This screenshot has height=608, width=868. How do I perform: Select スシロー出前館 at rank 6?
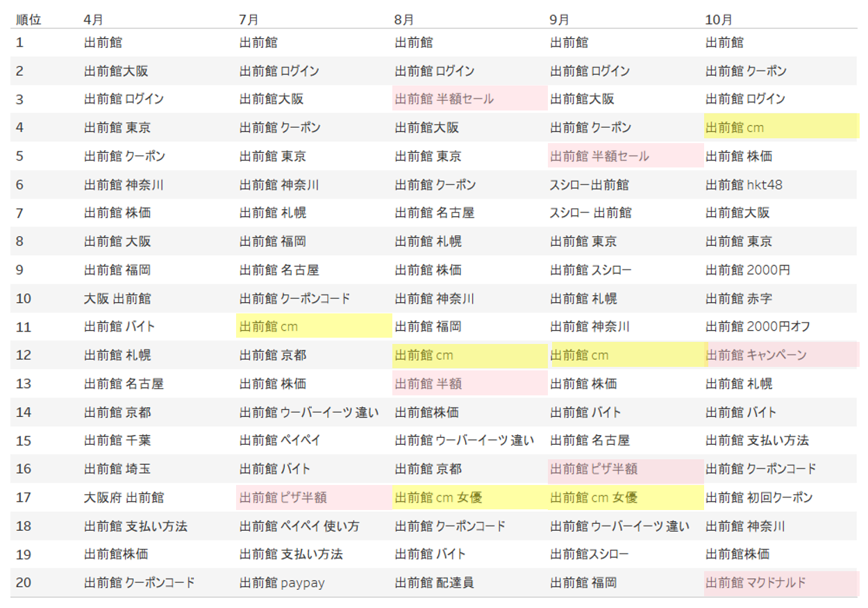590,185
